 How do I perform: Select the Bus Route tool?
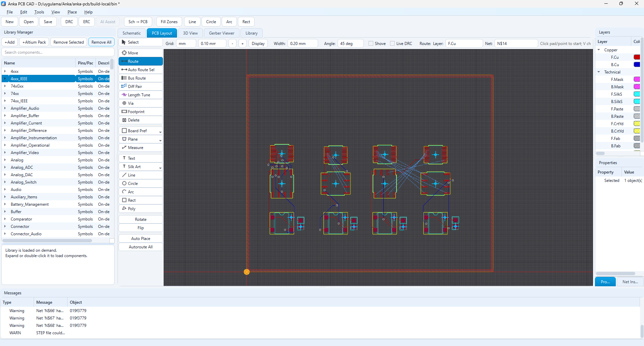[140, 78]
